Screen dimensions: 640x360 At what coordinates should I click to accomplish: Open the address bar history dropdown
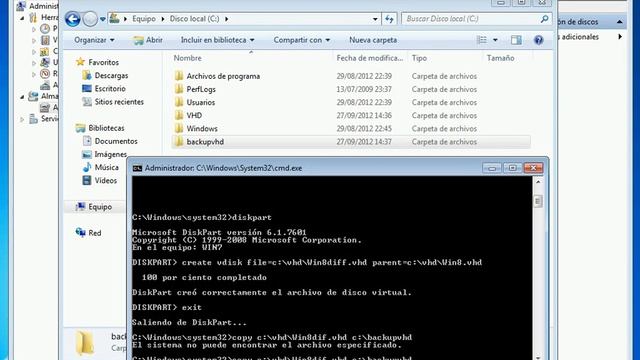pos(375,19)
